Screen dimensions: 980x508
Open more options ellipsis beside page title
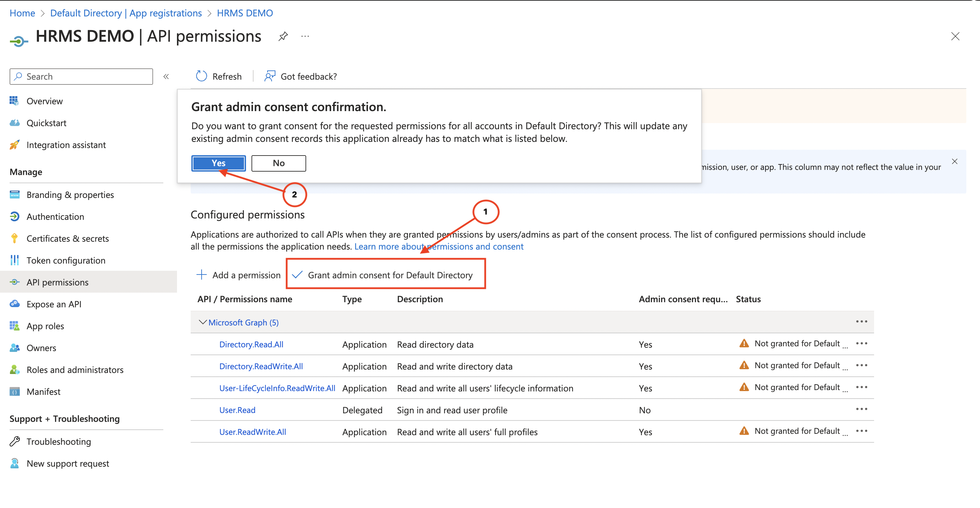(x=305, y=37)
